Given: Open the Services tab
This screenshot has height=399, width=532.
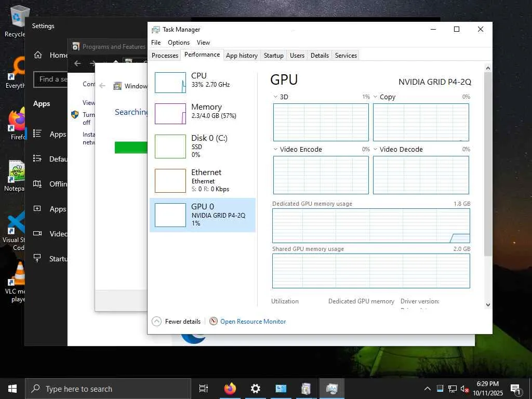Looking at the screenshot, I should click(x=345, y=55).
